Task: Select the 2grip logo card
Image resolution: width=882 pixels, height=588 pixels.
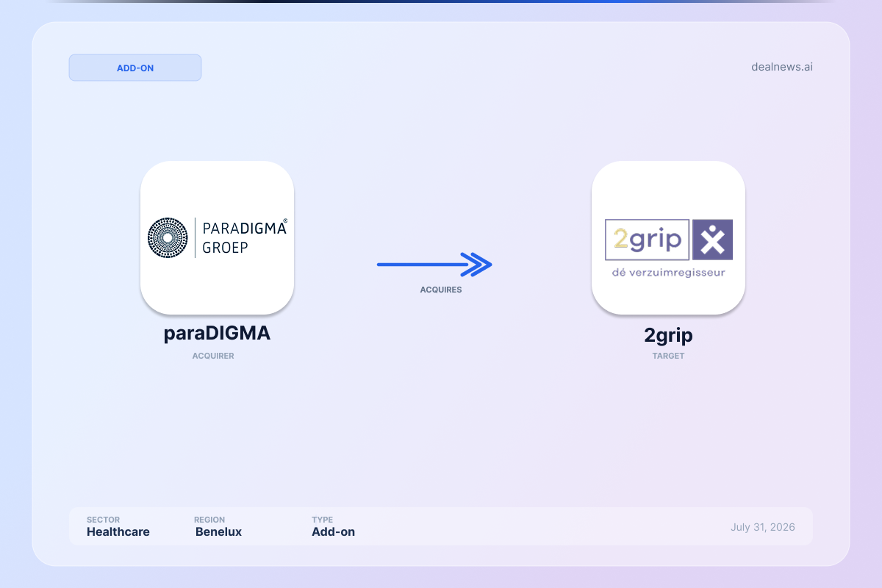Action: [x=668, y=237]
